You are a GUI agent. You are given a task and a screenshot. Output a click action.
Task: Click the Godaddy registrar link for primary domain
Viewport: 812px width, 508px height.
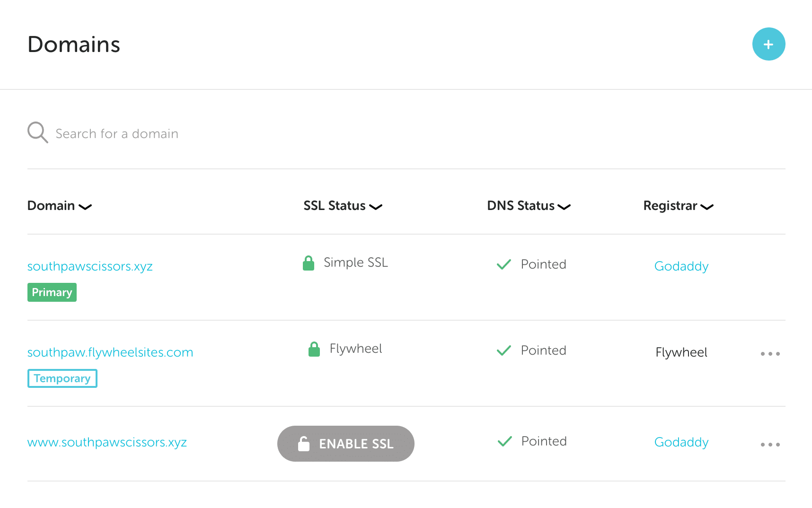(x=681, y=266)
